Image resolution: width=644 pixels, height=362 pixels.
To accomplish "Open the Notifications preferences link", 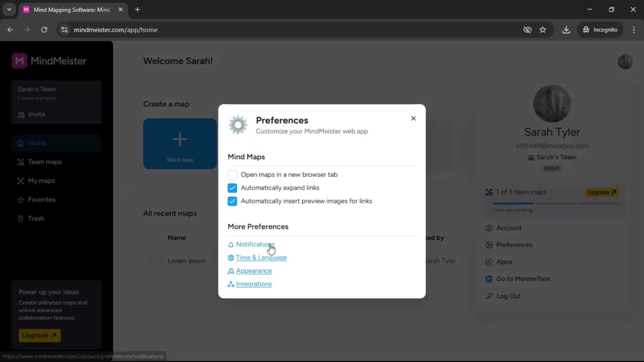I will click(255, 244).
